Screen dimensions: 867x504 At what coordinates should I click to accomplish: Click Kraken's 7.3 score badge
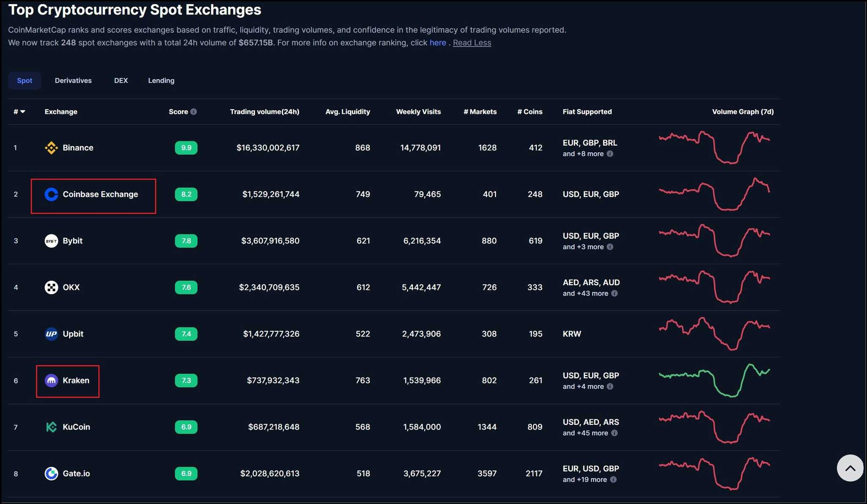point(186,380)
